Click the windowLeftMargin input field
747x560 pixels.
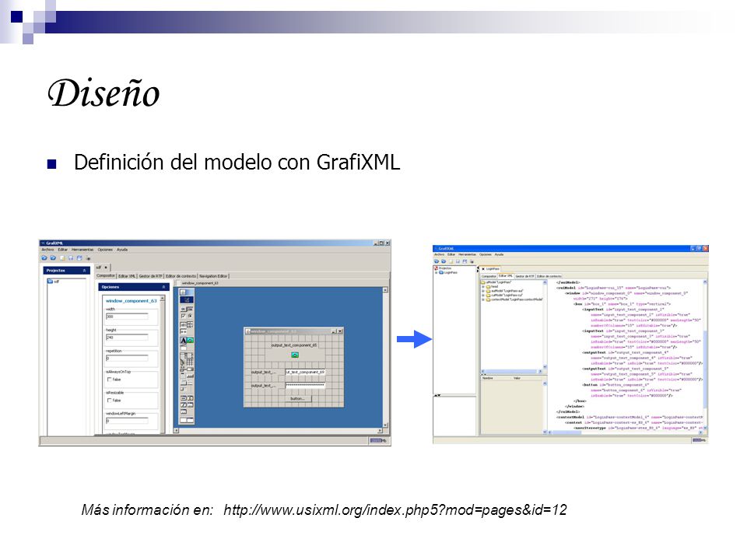click(x=127, y=421)
